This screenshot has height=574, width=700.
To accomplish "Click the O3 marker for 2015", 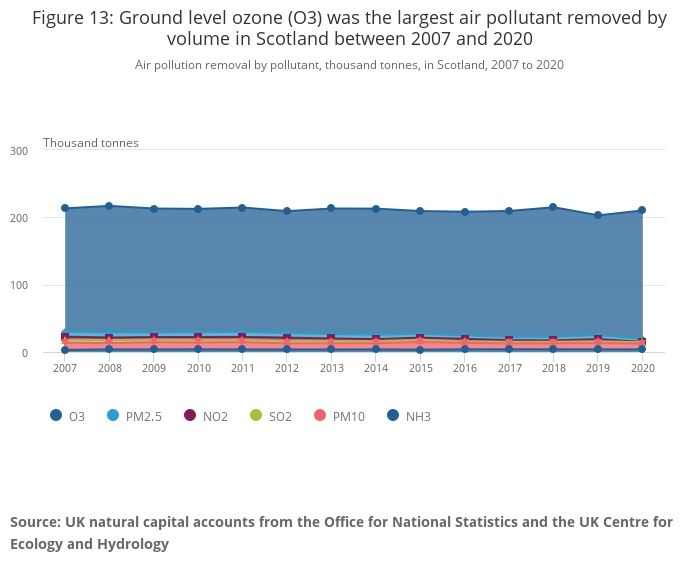I will pos(420,211).
